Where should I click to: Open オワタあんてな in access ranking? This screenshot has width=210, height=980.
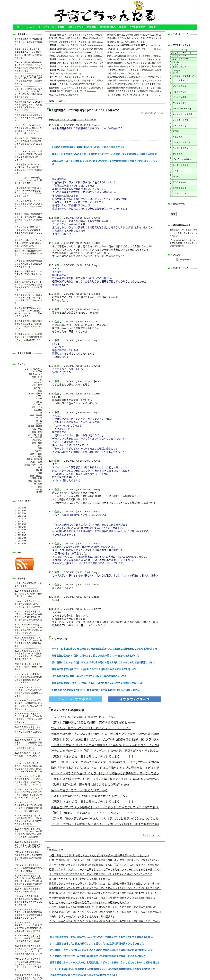point(180,103)
